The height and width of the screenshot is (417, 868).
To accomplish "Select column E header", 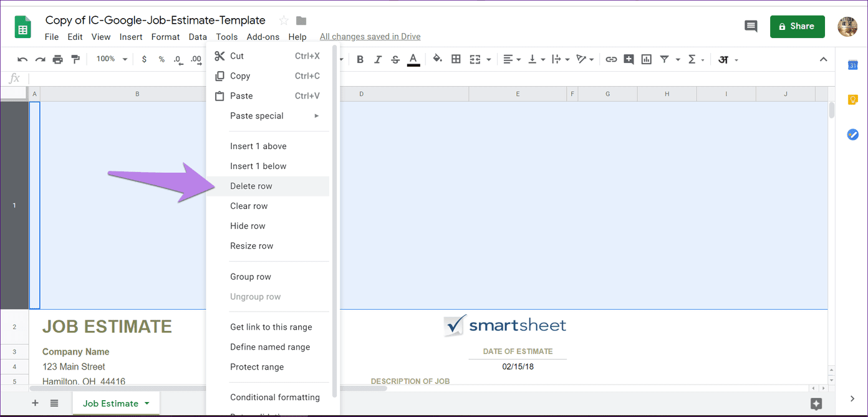I will 518,93.
